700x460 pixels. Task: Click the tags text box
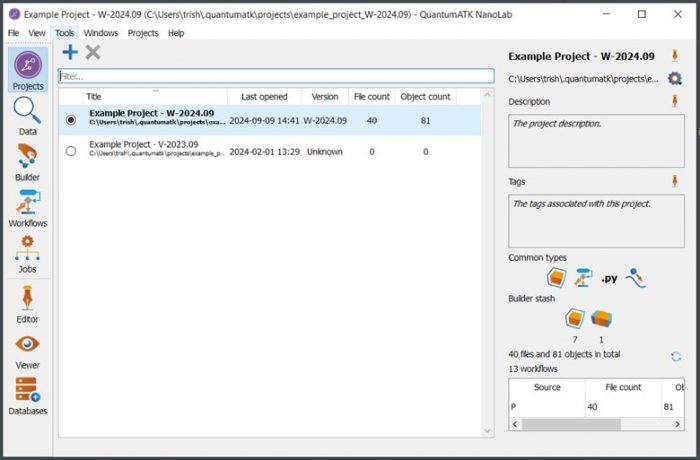click(596, 221)
